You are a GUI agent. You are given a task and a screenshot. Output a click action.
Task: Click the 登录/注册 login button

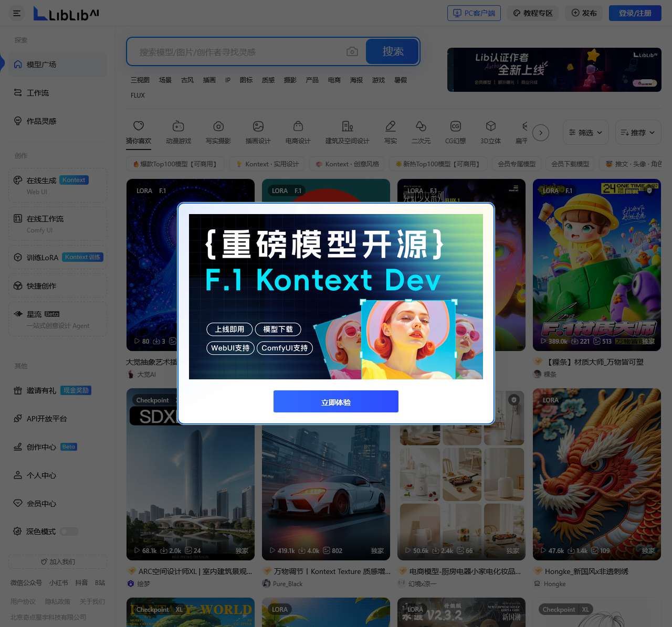pyautogui.click(x=635, y=13)
